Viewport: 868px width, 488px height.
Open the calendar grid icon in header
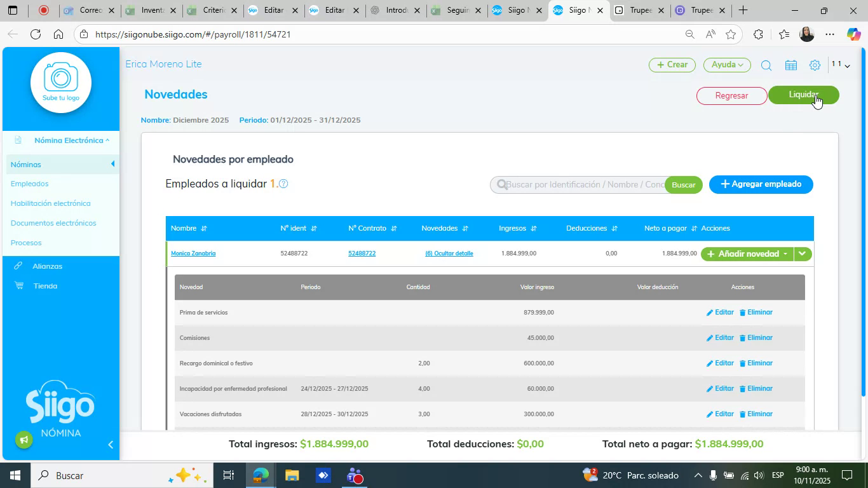pos(791,65)
